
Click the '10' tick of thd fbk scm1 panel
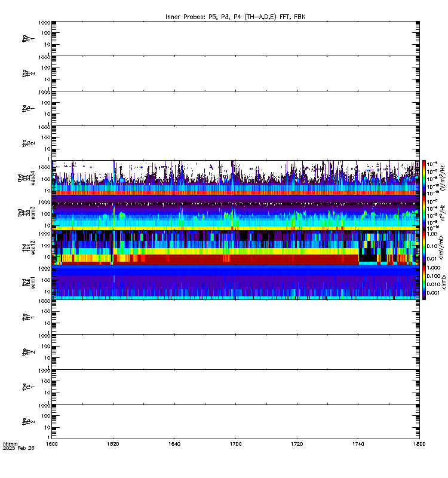47,292
